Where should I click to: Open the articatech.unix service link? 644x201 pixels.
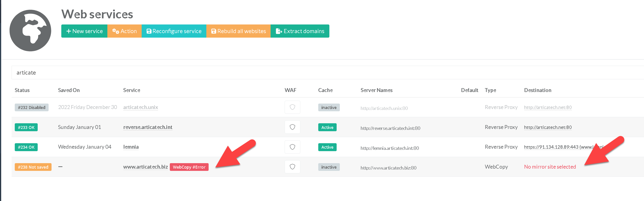click(x=141, y=107)
